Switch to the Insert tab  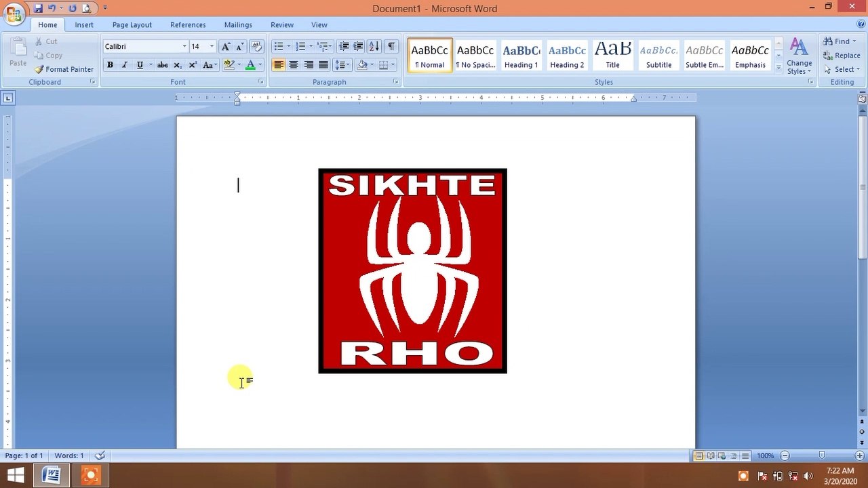(84, 25)
